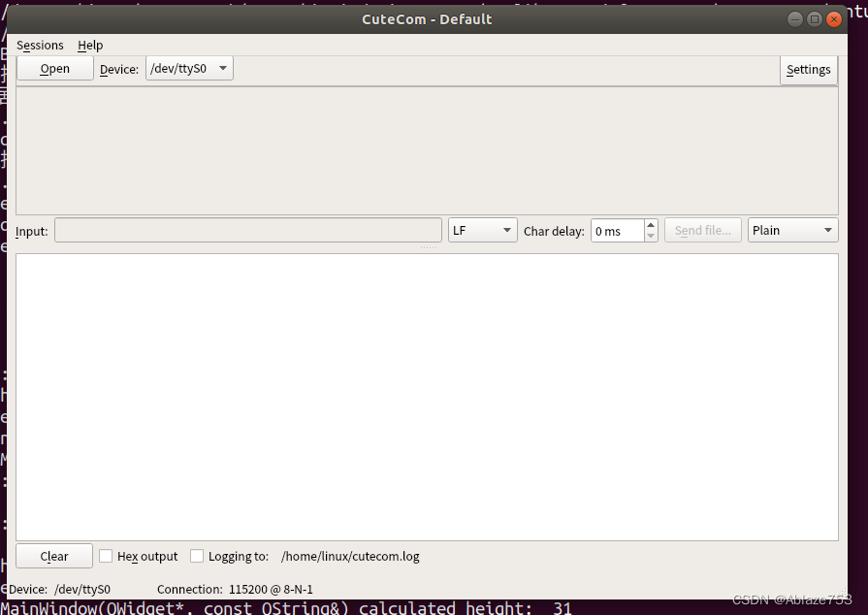
Task: Enable the Logging to checkbox
Action: (198, 556)
